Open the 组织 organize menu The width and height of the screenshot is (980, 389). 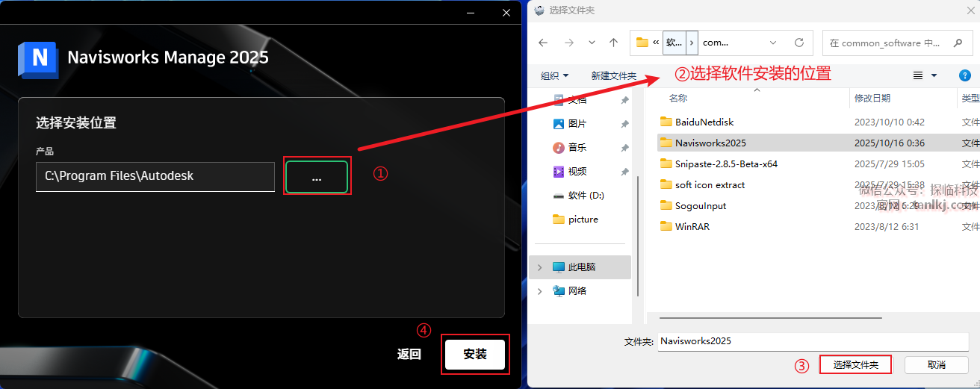point(554,75)
